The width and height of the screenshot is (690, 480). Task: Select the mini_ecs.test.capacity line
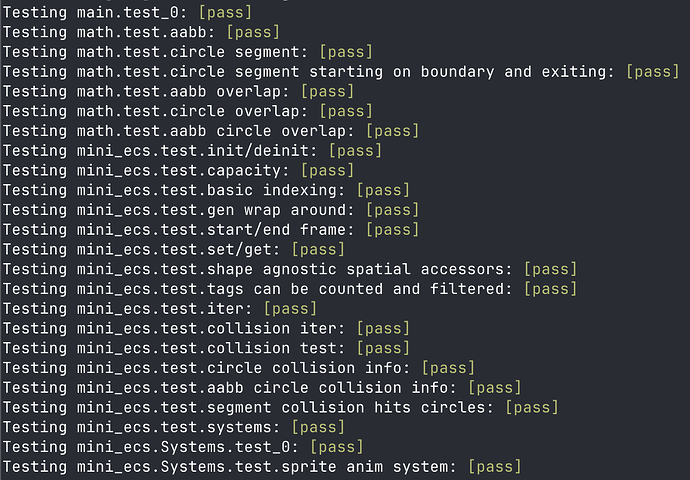click(178, 170)
